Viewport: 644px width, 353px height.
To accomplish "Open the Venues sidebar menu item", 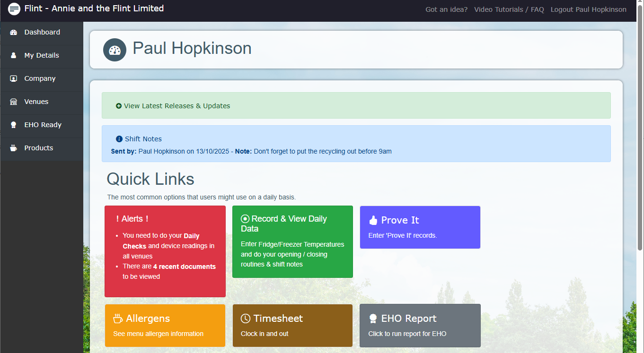I will pos(36,102).
